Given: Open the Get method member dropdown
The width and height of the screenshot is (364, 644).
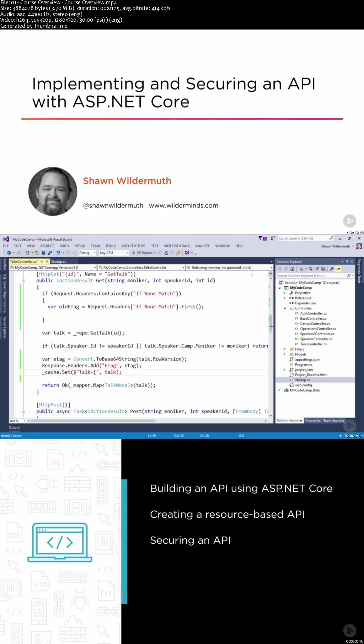Looking at the screenshot, I should pos(230,267).
